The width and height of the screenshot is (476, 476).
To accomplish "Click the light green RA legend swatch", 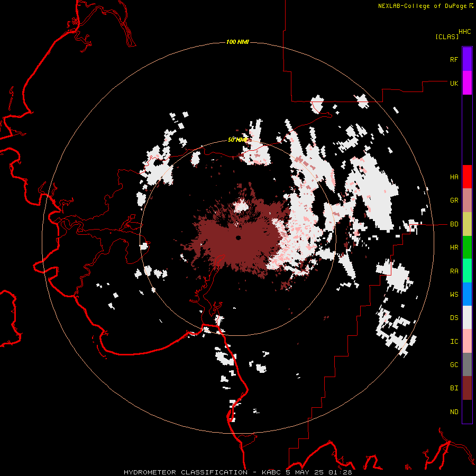I will coord(467,271).
